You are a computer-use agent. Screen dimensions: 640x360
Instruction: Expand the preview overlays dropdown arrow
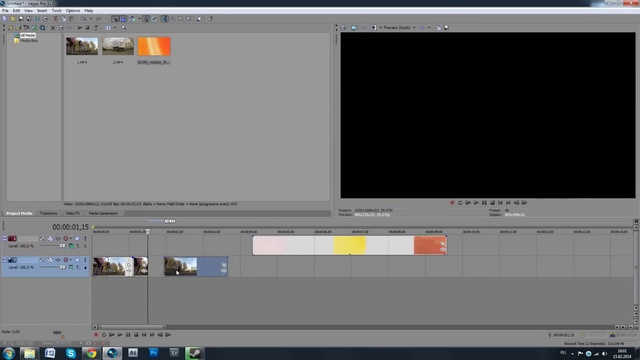(429, 28)
